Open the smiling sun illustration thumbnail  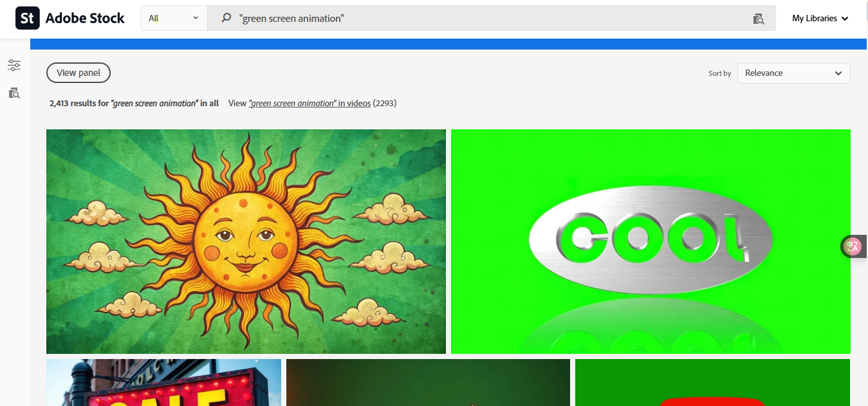click(246, 241)
